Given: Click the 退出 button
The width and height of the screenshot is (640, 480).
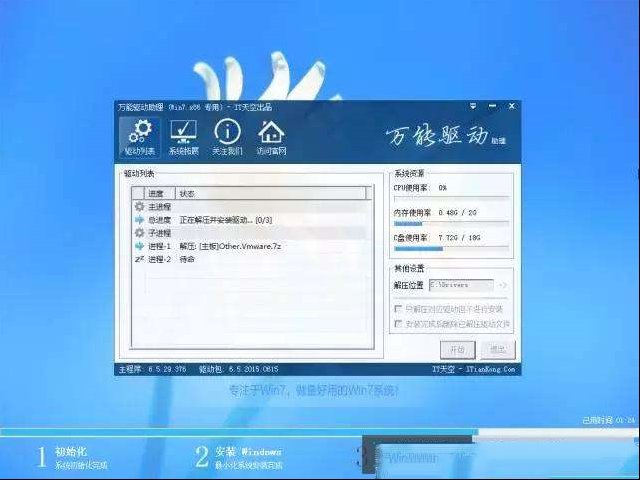Looking at the screenshot, I should pos(498,350).
